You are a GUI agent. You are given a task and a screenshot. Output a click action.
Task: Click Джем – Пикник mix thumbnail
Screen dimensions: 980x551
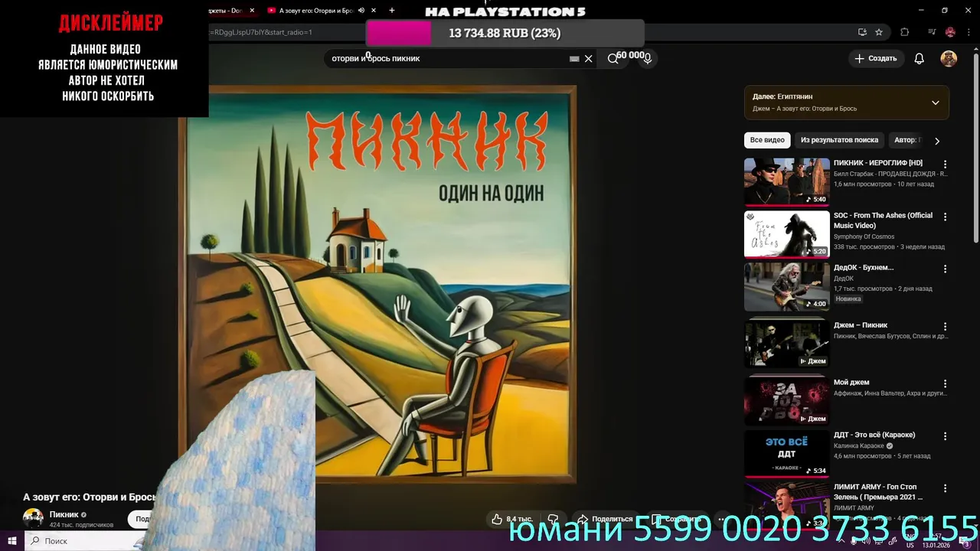click(x=786, y=344)
